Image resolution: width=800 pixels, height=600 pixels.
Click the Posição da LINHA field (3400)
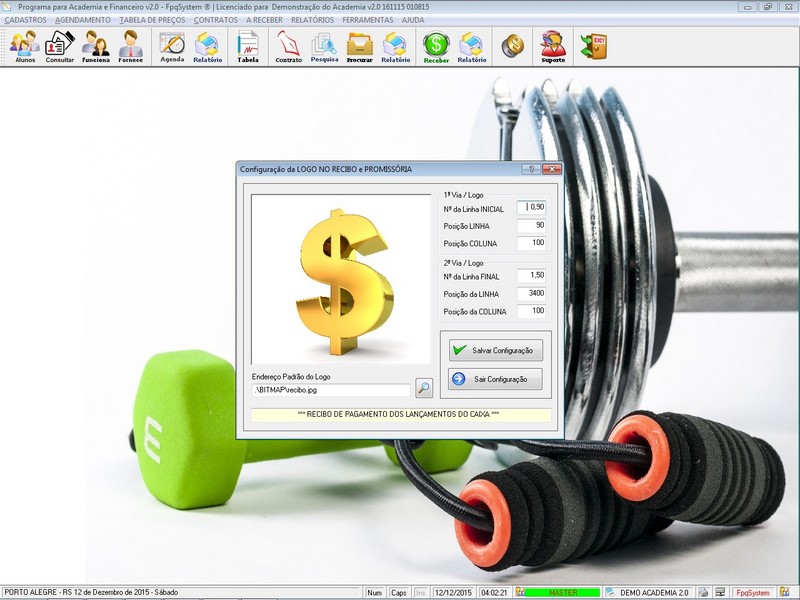click(x=531, y=293)
